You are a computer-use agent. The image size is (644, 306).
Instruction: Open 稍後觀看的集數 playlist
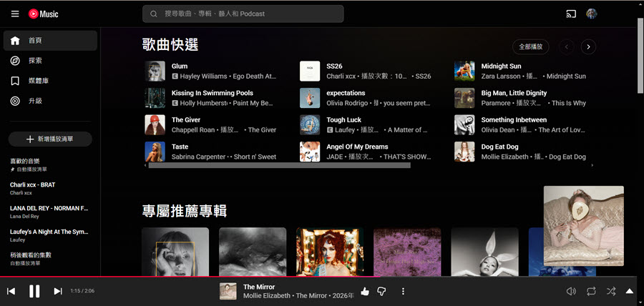click(x=50, y=258)
